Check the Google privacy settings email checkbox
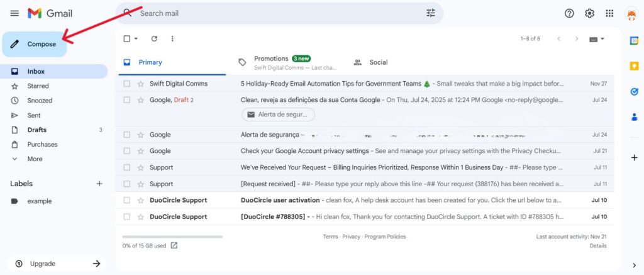Screen dimensions: 644x275 click(x=127, y=151)
